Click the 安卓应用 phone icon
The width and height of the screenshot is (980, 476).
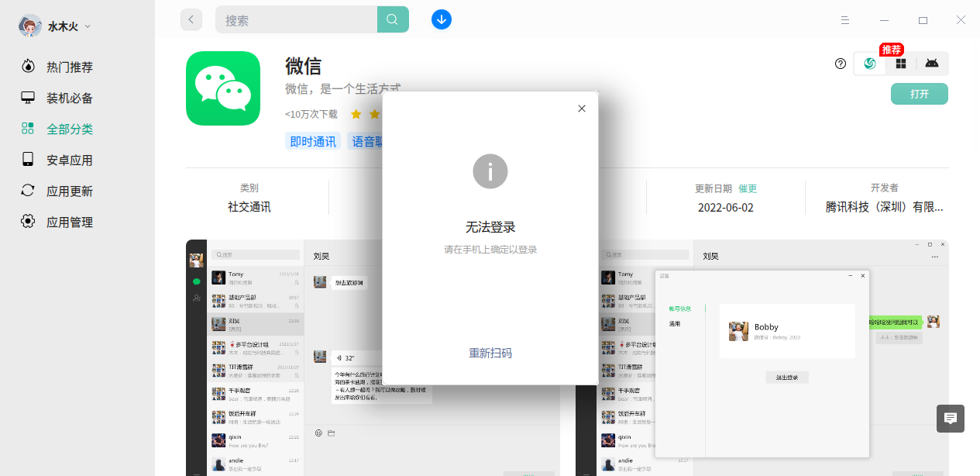(x=29, y=160)
